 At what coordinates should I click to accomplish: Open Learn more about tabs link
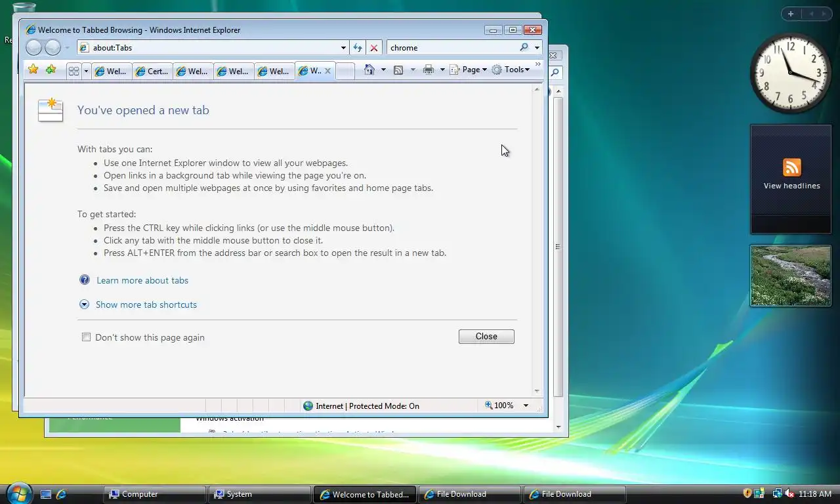(142, 280)
